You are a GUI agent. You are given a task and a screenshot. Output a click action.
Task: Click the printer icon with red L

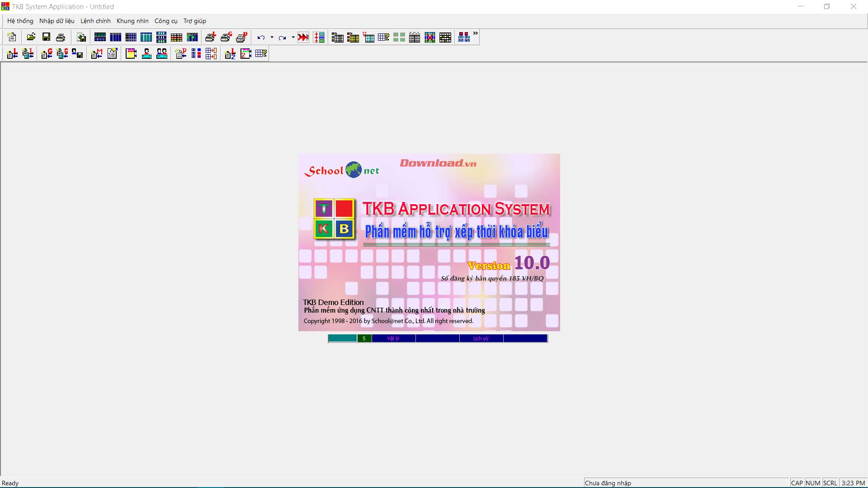(x=211, y=38)
